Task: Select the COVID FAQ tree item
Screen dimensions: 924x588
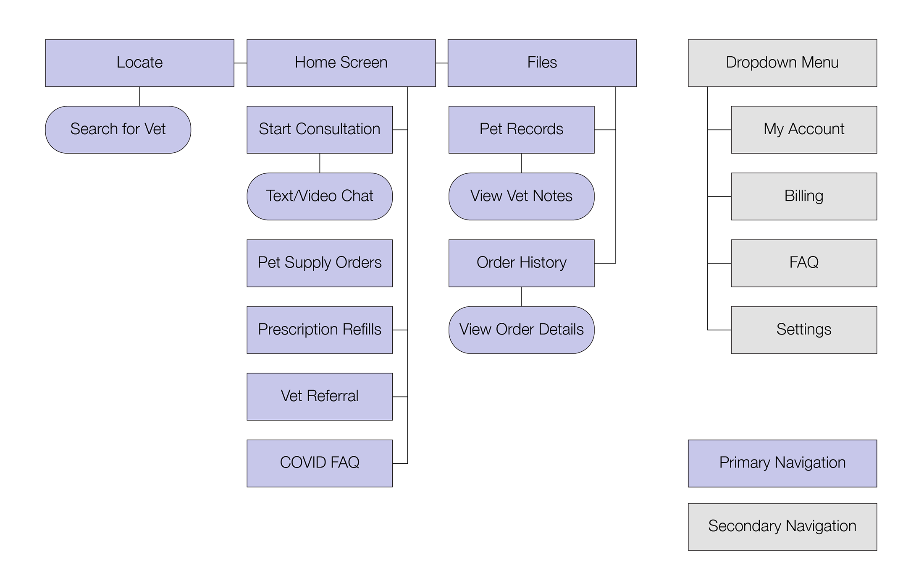Action: pyautogui.click(x=320, y=459)
